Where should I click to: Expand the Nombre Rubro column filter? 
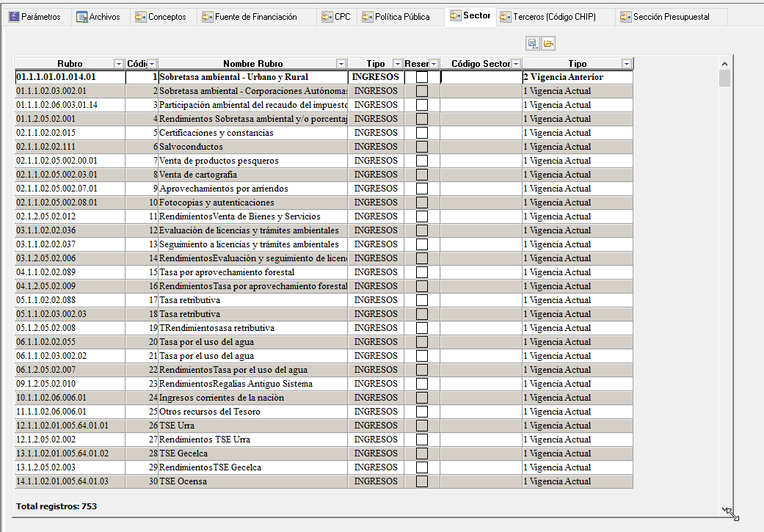tap(341, 64)
